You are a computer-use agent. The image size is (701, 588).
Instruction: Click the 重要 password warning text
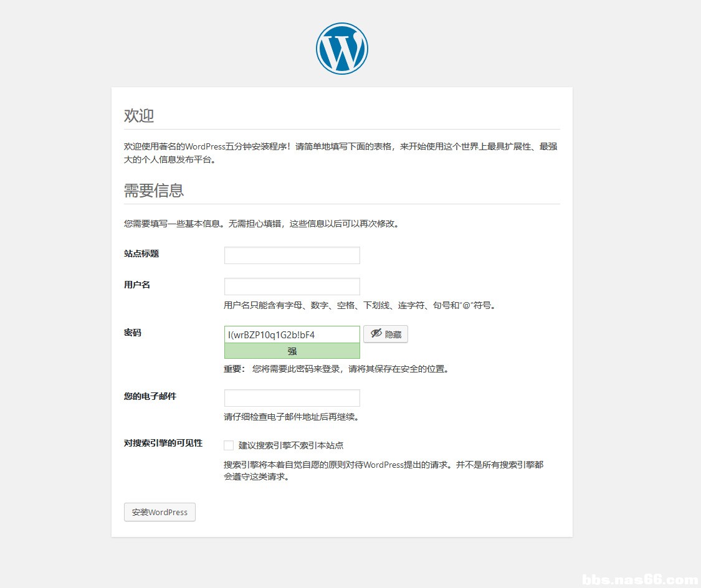(x=336, y=369)
